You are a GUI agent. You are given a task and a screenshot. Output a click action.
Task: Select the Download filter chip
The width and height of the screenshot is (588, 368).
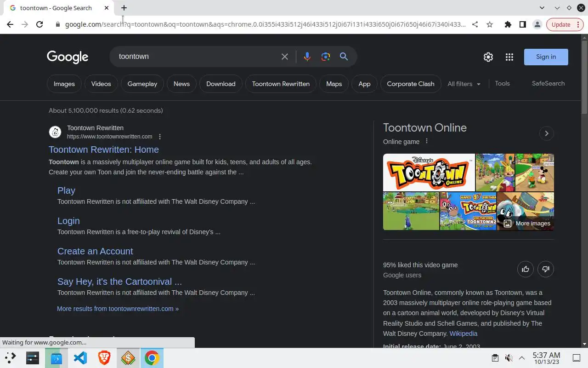click(x=221, y=84)
